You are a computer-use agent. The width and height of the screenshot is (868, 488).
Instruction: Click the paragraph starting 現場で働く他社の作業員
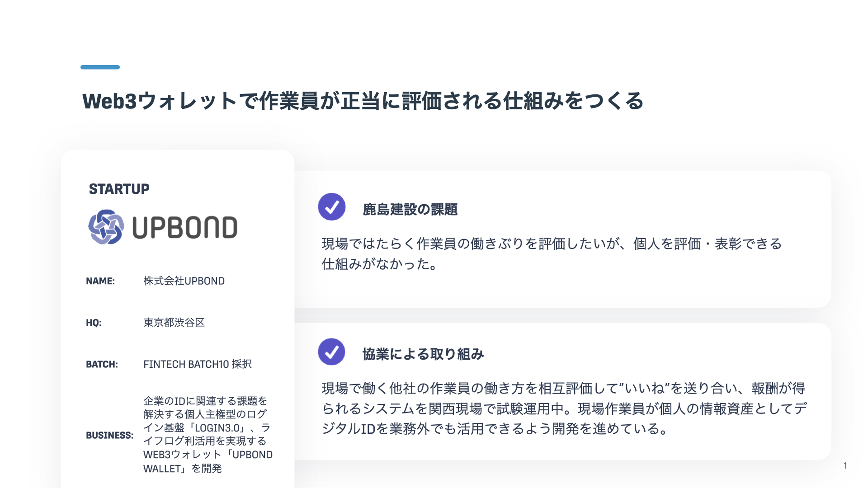[564, 408]
